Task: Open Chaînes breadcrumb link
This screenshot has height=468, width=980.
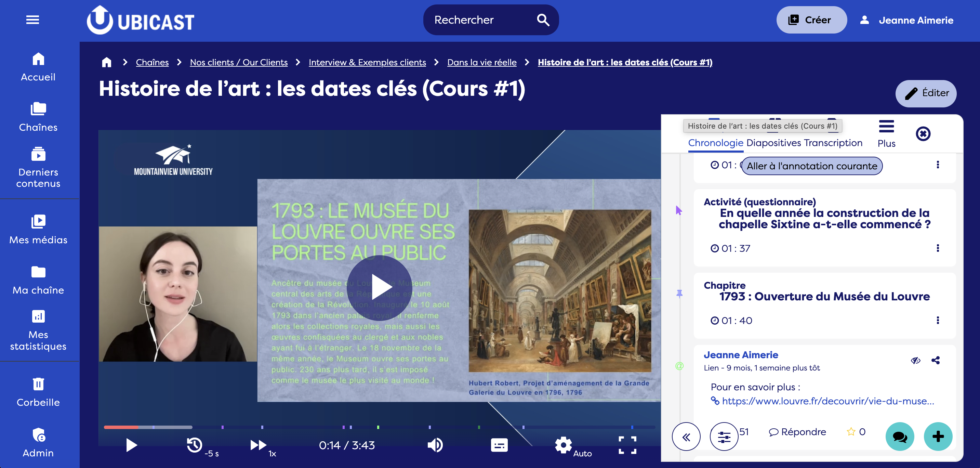Action: (x=152, y=62)
